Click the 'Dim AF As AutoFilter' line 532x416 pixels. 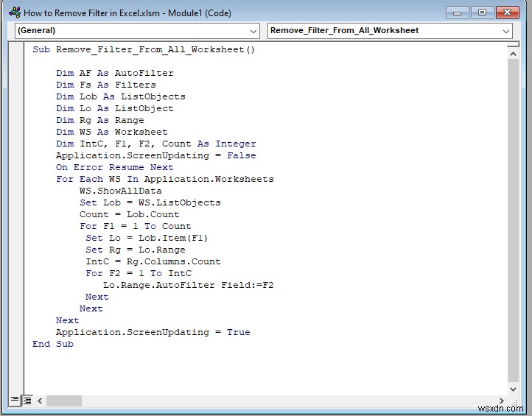click(115, 73)
